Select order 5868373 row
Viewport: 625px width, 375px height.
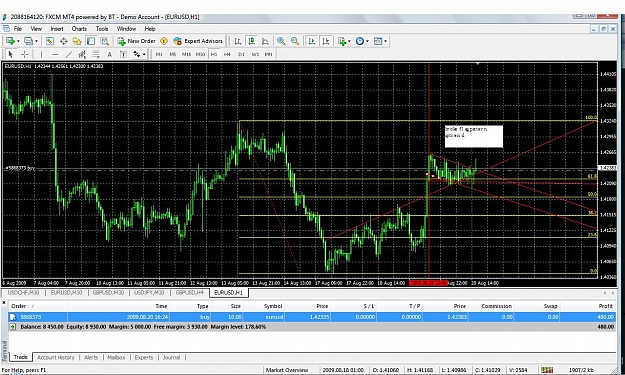pyautogui.click(x=312, y=317)
